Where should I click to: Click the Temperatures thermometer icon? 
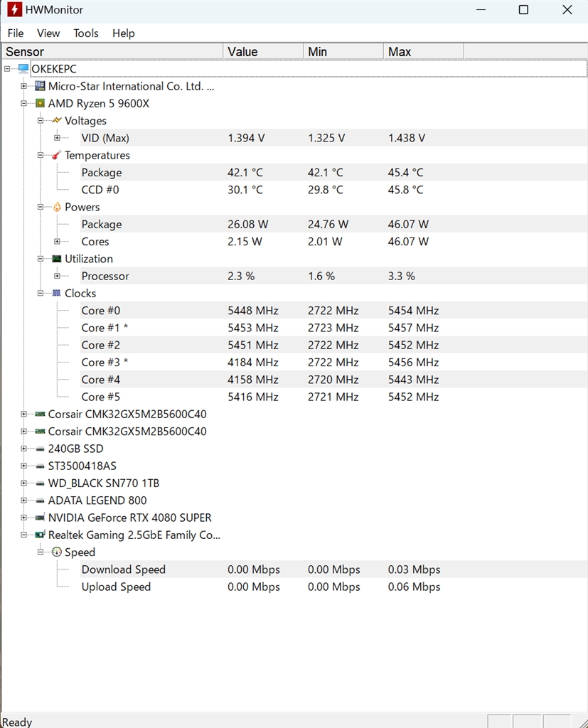pos(57,155)
